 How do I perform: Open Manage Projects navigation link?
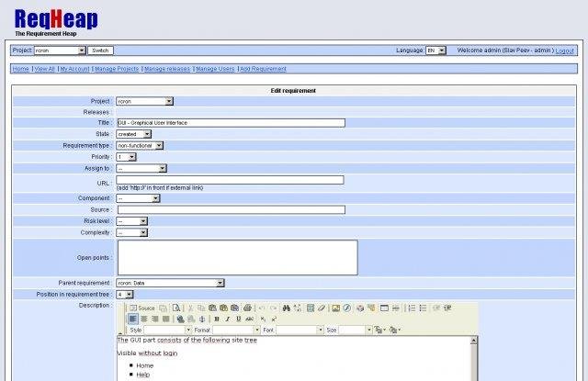pyautogui.click(x=117, y=69)
